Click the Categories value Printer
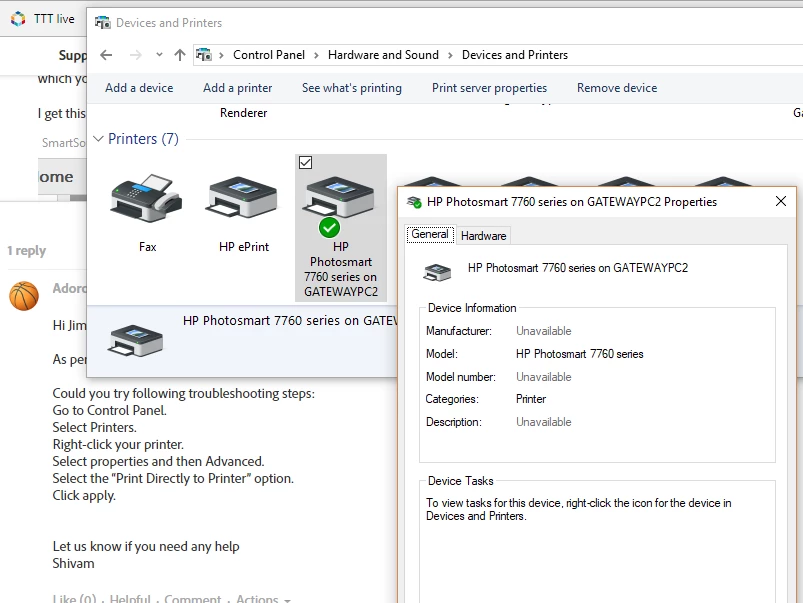The image size is (803, 603). (531, 399)
